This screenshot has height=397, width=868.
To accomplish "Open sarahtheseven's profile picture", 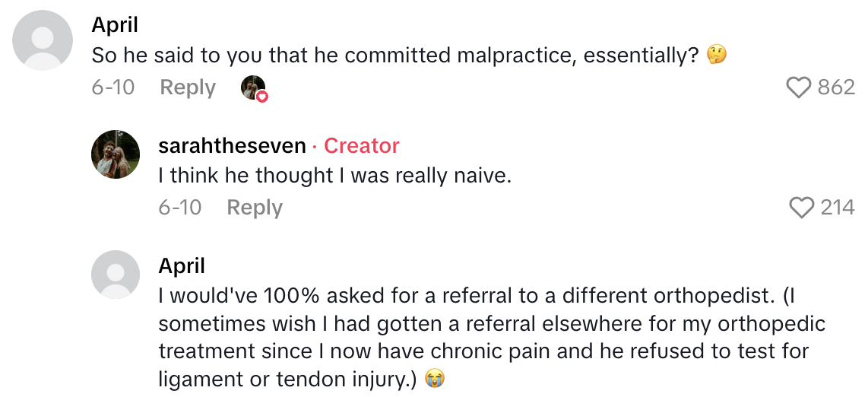I will [x=116, y=154].
